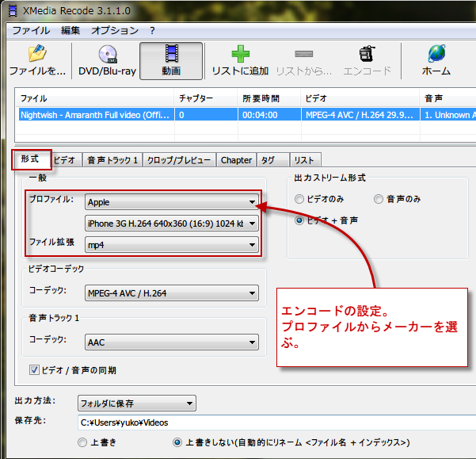Select ビデオのみ output stream option
This screenshot has width=476, height=459.
(299, 199)
